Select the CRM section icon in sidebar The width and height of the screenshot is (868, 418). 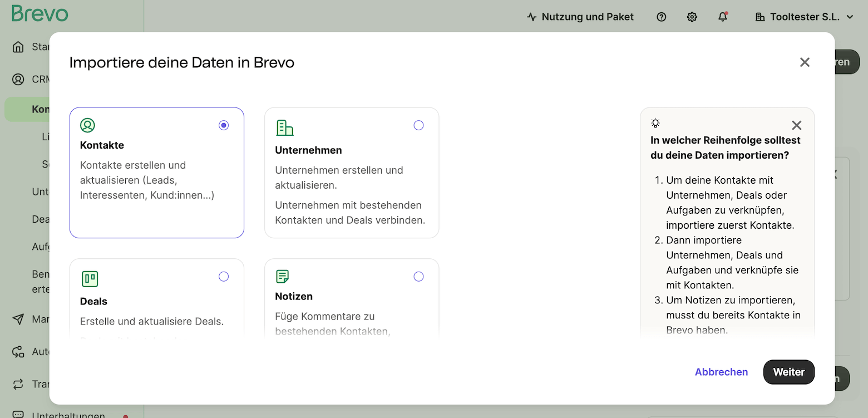click(18, 79)
